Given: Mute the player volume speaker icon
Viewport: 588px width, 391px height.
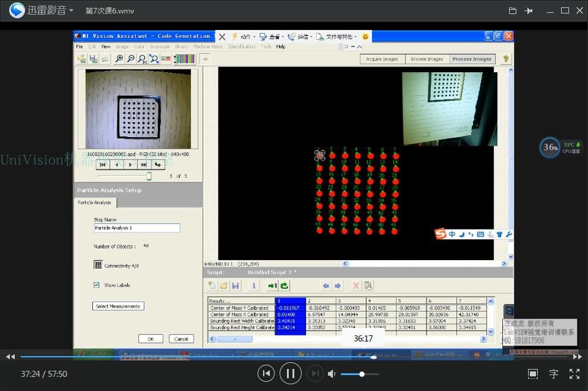Looking at the screenshot, I should pos(332,374).
